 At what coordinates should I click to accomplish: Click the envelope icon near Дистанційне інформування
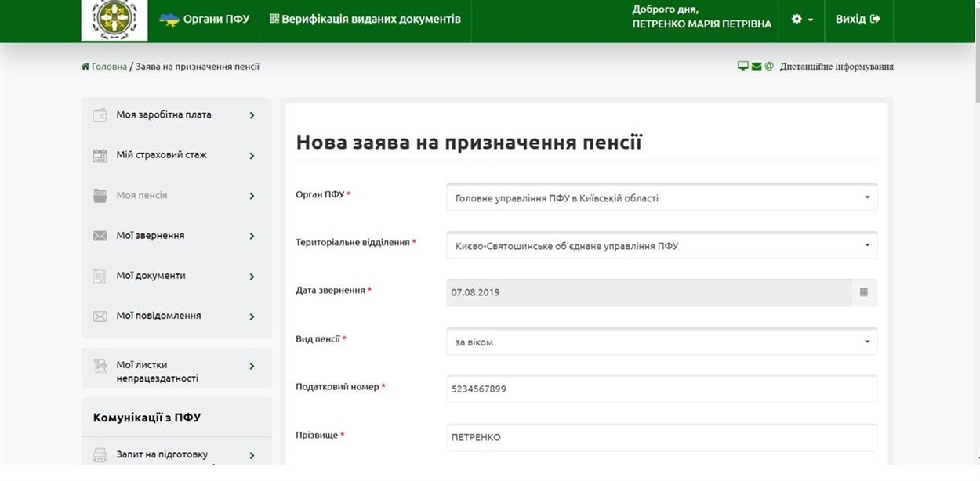click(x=757, y=66)
